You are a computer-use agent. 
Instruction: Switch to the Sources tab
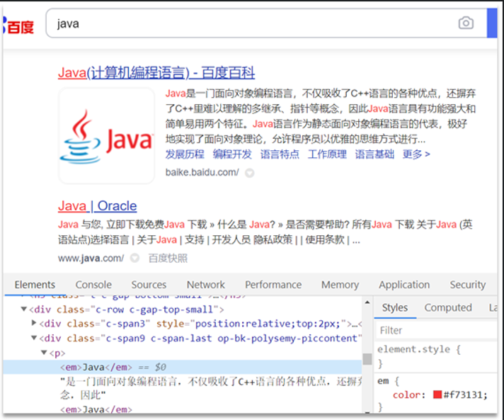[149, 285]
